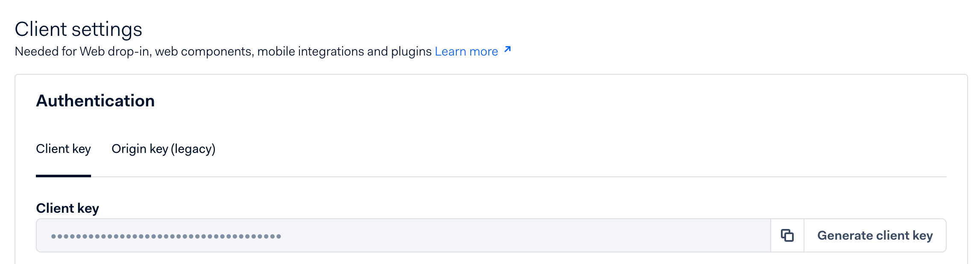The image size is (980, 264).
Task: Click the Client settings page heading
Action: pyautogui.click(x=78, y=29)
